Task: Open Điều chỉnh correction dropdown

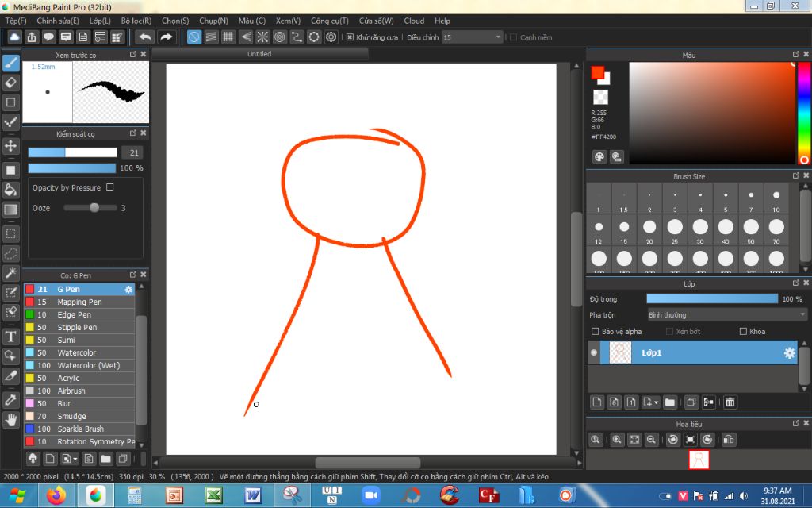Action: pyautogui.click(x=472, y=37)
